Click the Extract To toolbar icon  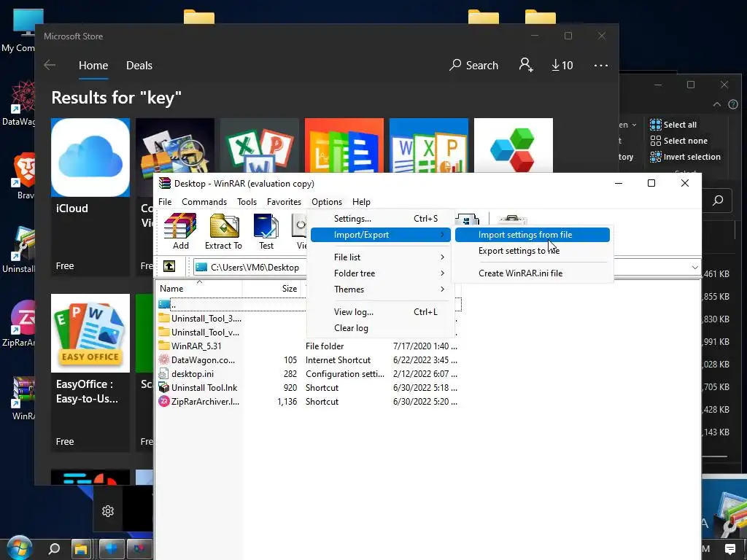pos(223,231)
